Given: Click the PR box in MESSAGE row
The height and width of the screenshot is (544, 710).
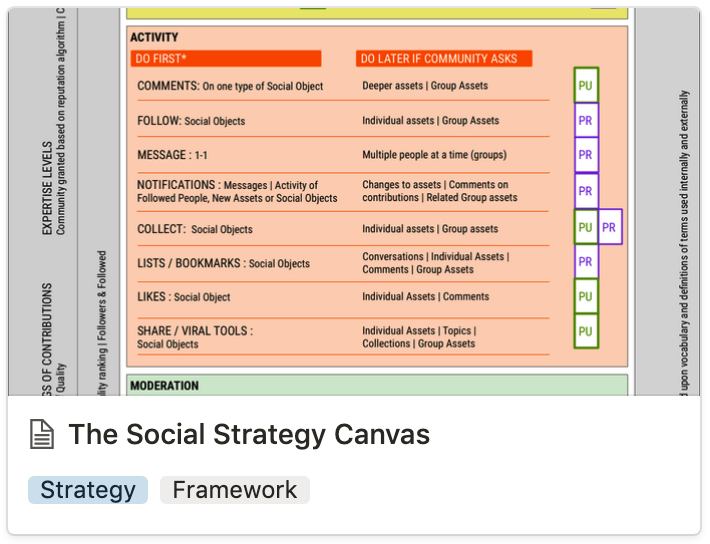Looking at the screenshot, I should (x=585, y=155).
